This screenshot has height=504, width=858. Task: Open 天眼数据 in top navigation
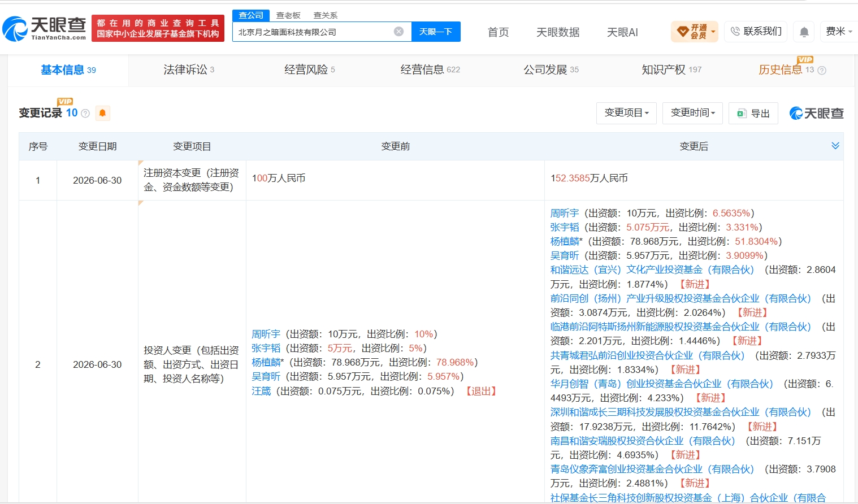pos(558,32)
